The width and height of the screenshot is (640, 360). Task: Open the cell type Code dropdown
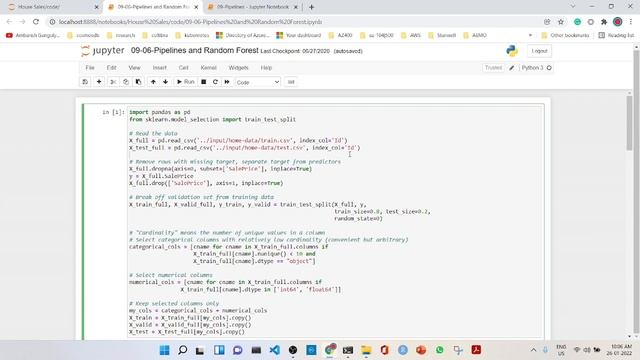point(258,82)
